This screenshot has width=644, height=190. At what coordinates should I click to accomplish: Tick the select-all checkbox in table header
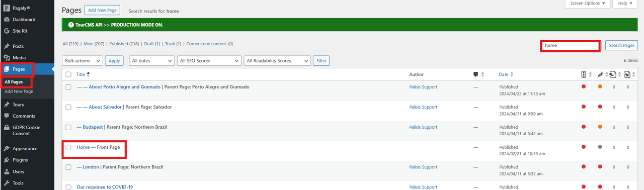pos(68,74)
